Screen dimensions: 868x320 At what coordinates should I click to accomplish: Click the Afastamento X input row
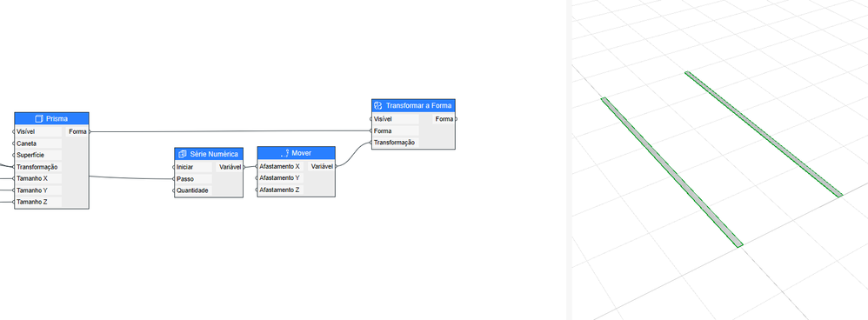point(281,166)
